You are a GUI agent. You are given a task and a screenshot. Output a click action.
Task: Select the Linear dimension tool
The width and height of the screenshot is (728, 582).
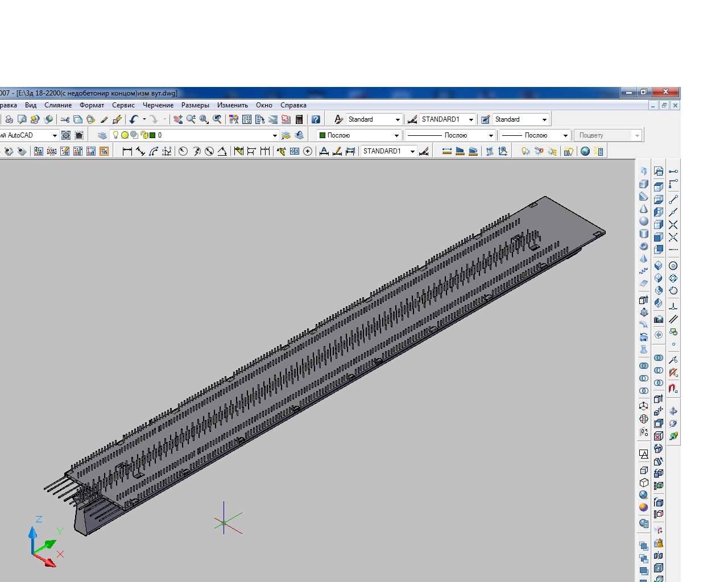click(127, 151)
